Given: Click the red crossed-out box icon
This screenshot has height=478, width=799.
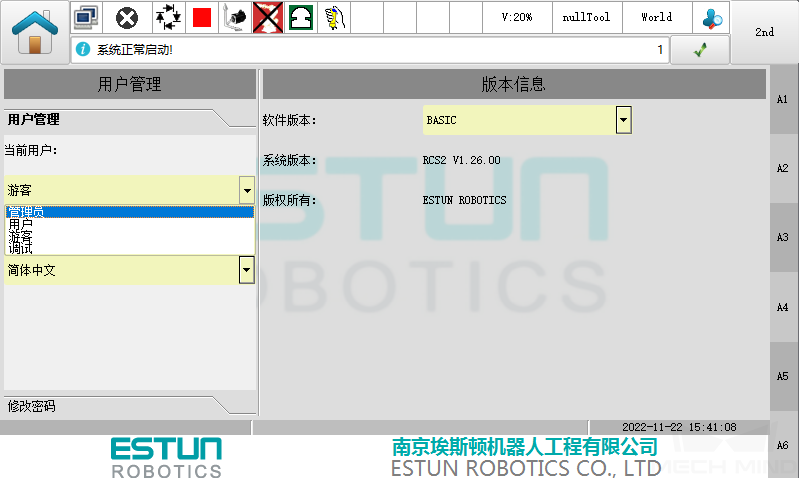Looking at the screenshot, I should [x=267, y=17].
